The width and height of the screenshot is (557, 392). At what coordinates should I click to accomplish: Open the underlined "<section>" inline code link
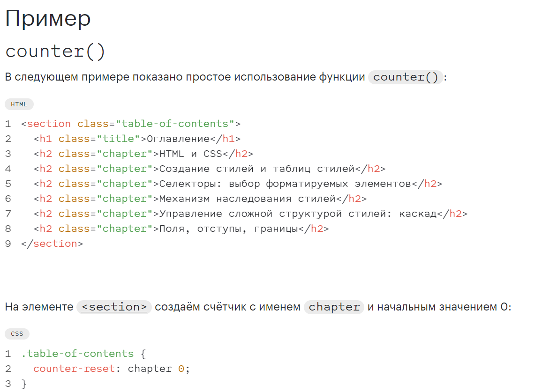tap(114, 307)
